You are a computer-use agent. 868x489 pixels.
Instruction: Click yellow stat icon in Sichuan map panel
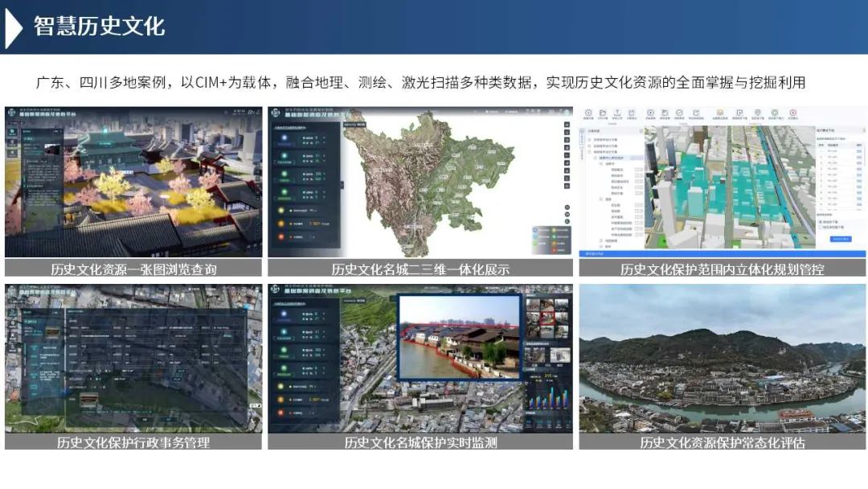point(281,211)
